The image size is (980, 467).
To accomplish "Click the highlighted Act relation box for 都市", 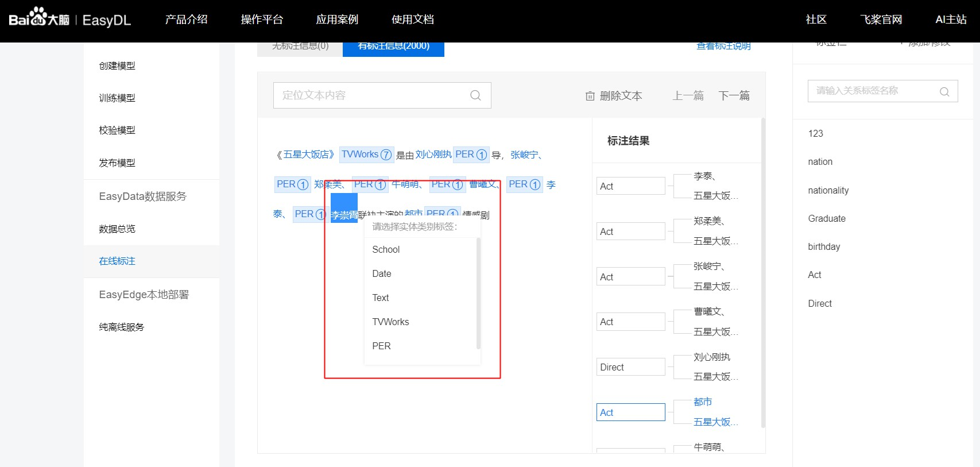I will [x=630, y=412].
